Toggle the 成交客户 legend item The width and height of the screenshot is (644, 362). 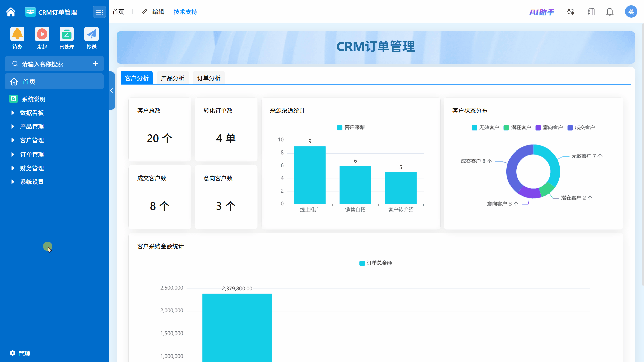[x=581, y=127]
